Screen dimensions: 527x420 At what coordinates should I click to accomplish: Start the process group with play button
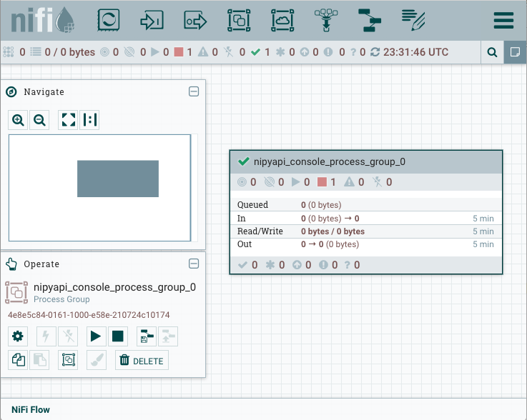click(94, 336)
